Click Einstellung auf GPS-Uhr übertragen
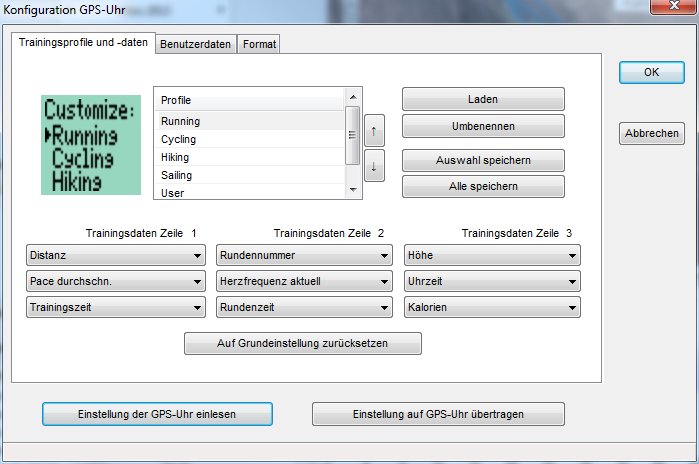Viewport: 699px width, 464px height. pos(438,414)
